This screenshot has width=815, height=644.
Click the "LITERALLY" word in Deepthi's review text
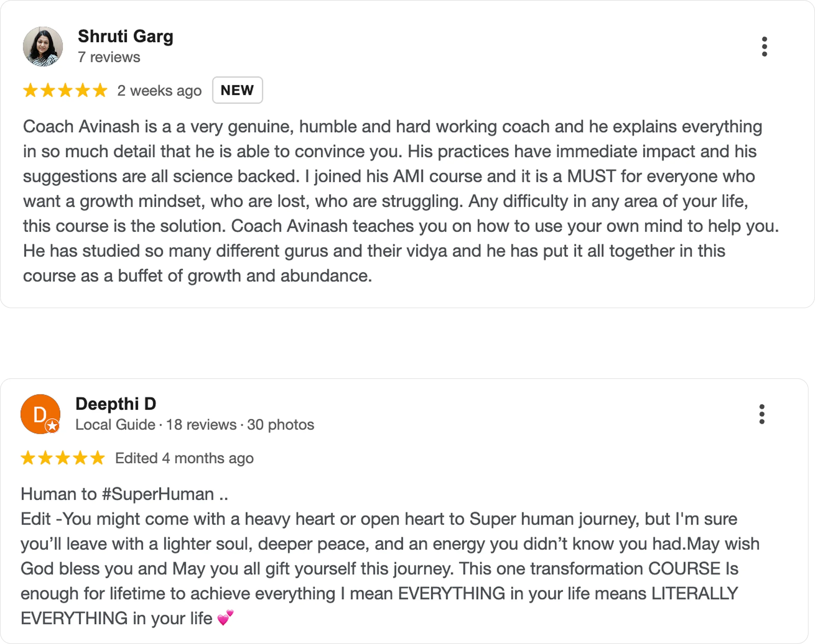[695, 594]
